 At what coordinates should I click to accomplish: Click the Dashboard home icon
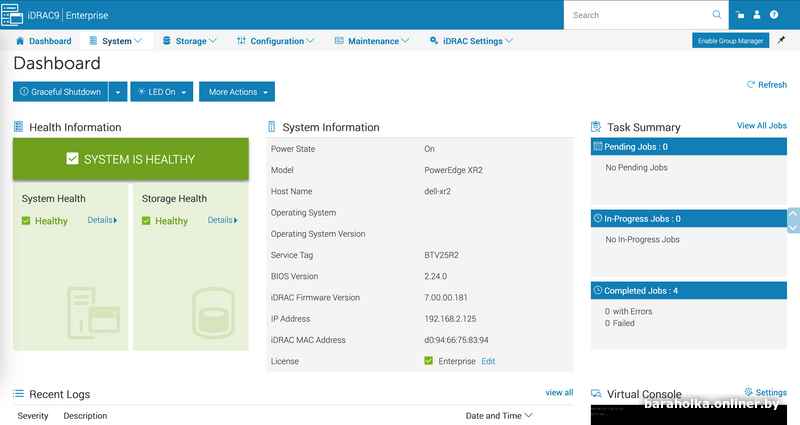[20, 41]
